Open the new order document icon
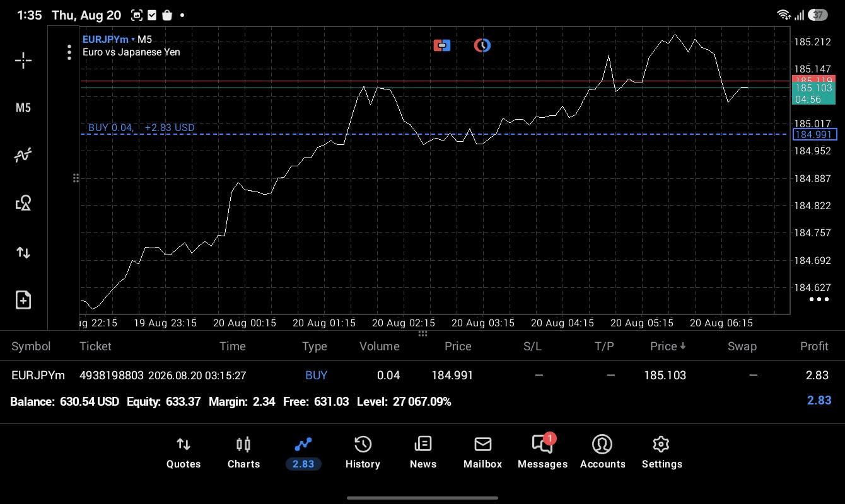 click(23, 300)
